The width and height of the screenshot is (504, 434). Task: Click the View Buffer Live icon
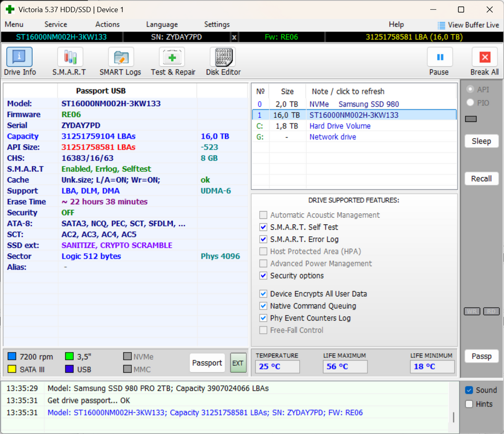441,25
